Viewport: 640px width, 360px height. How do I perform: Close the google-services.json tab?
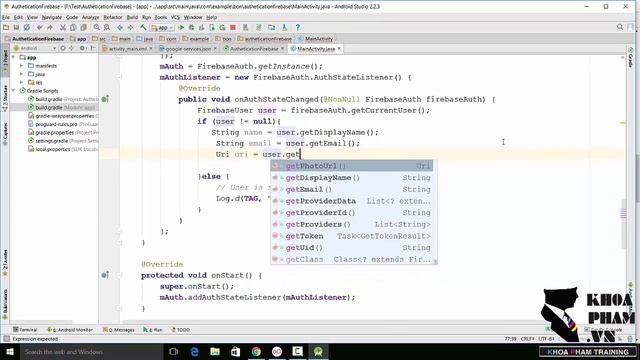(x=215, y=49)
